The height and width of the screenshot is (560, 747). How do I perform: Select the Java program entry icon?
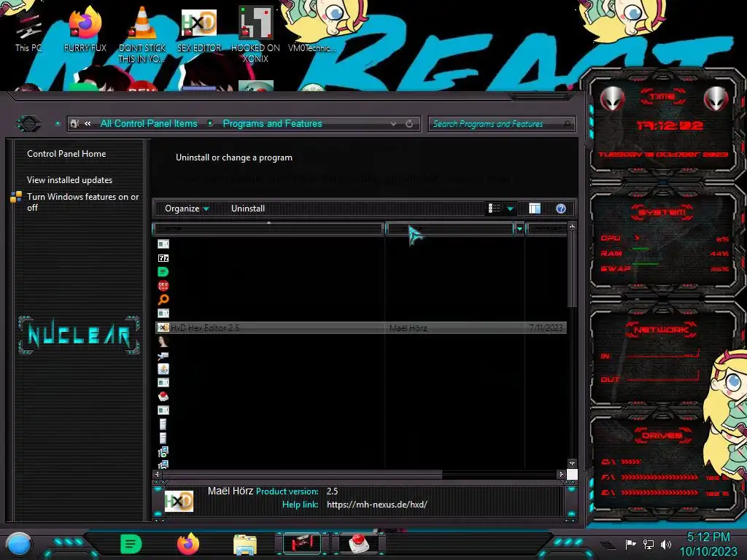[x=163, y=368]
